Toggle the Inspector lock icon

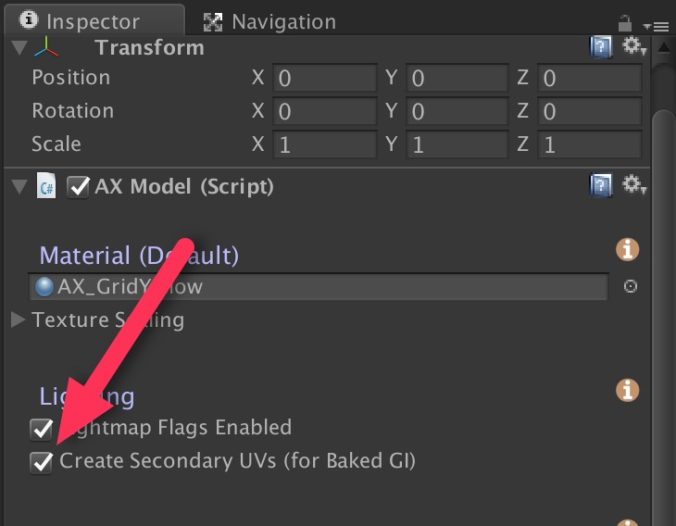coord(625,24)
